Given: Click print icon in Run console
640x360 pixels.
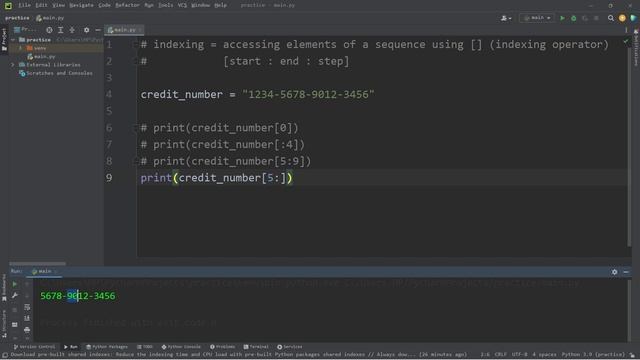Looking at the screenshot, I should pyautogui.click(x=27, y=329).
